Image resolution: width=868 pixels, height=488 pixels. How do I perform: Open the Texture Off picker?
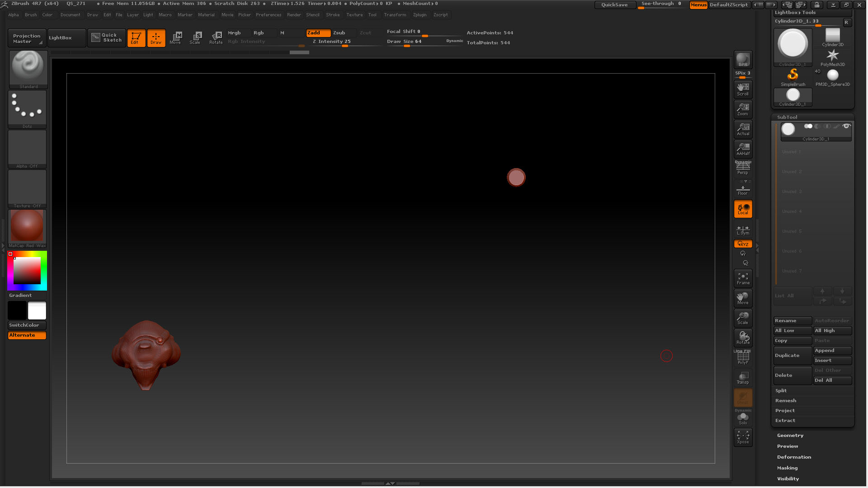tap(27, 188)
